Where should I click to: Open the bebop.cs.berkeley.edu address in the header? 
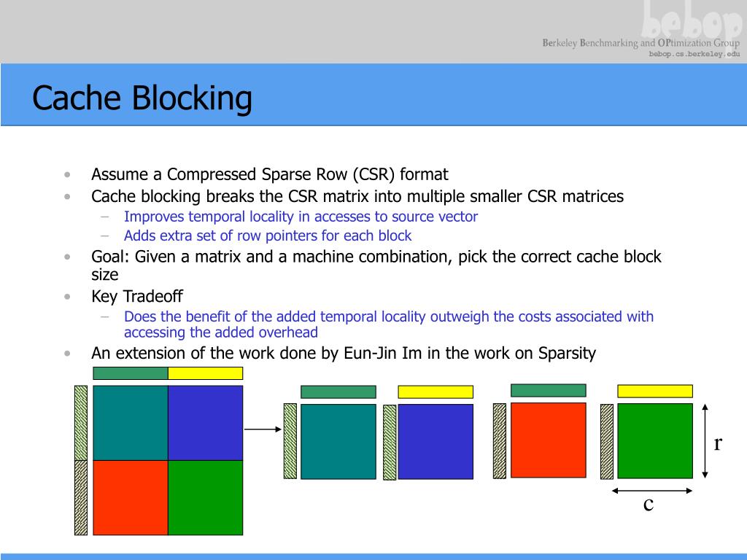tap(694, 54)
